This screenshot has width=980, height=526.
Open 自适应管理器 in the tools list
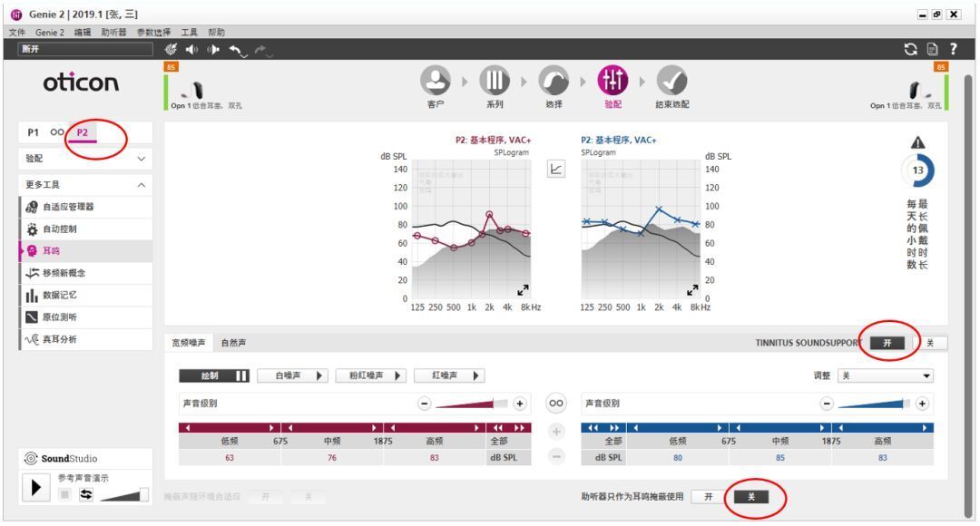[x=86, y=207]
